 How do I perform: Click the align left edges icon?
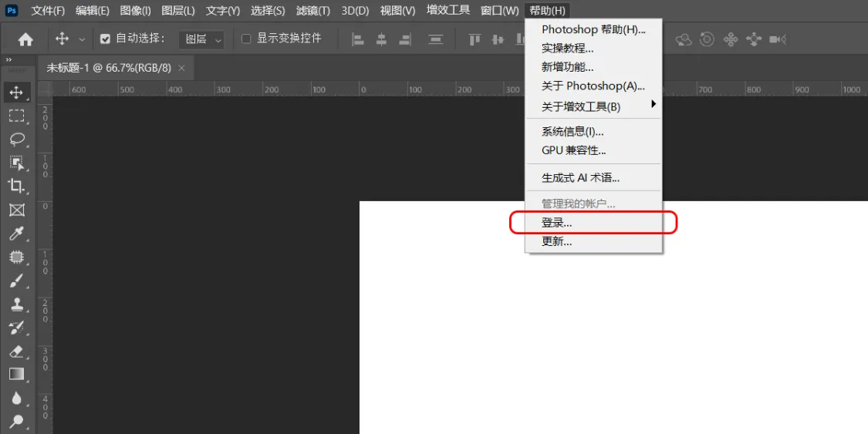358,39
